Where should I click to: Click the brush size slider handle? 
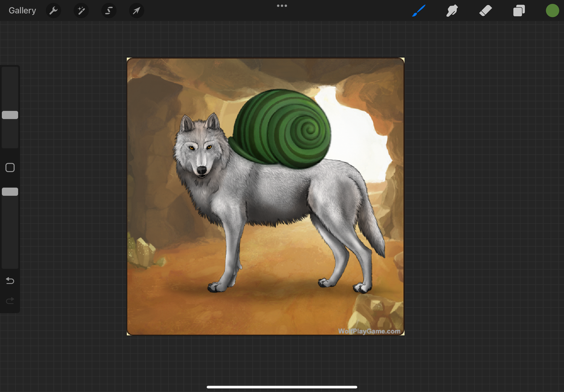pyautogui.click(x=10, y=115)
